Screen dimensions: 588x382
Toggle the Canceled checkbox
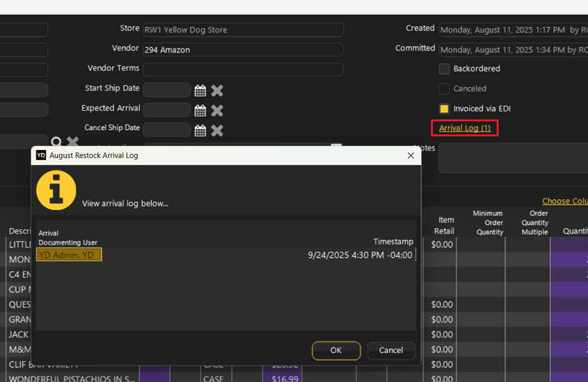(x=444, y=89)
